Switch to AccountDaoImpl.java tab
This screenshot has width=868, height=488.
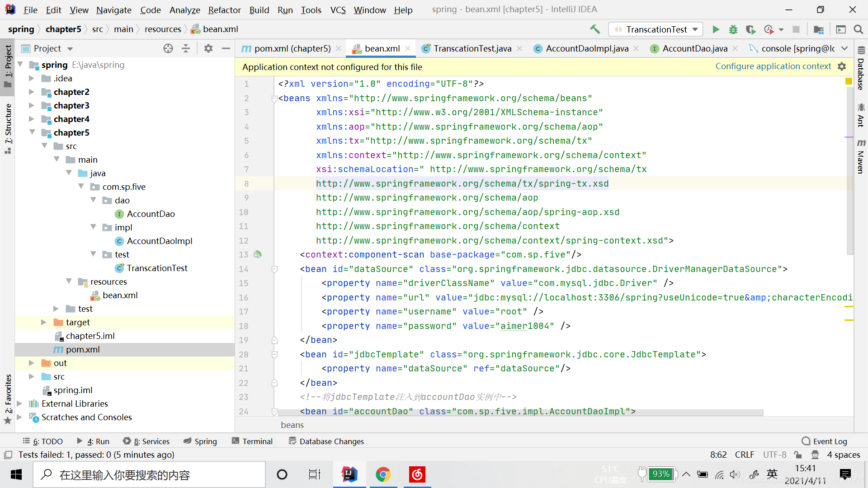pyautogui.click(x=586, y=48)
